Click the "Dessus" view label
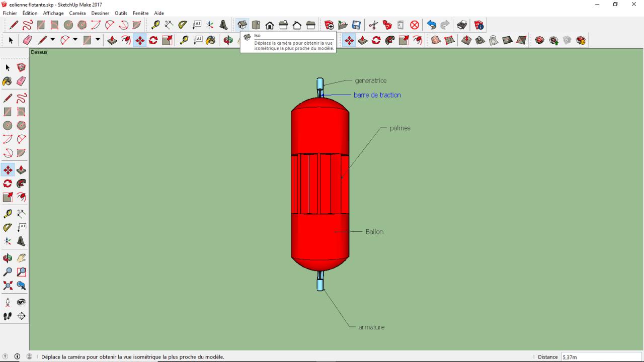The image size is (644, 362). 39,52
